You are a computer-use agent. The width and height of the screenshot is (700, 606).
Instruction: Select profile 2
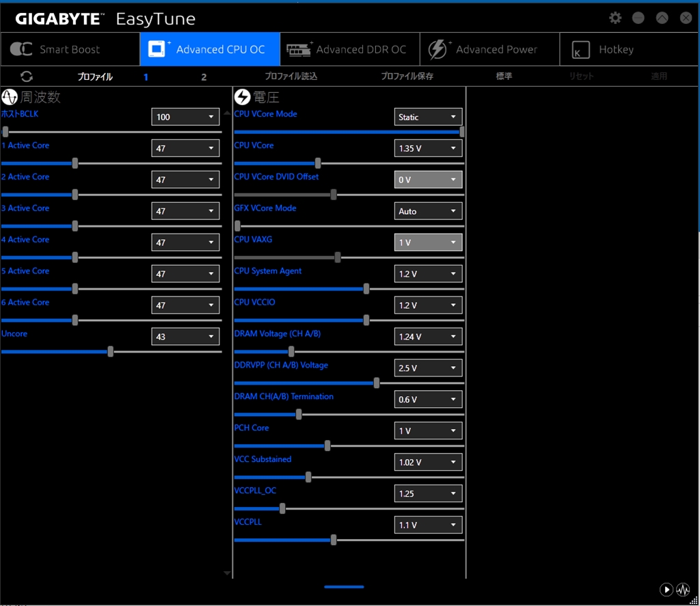point(204,77)
